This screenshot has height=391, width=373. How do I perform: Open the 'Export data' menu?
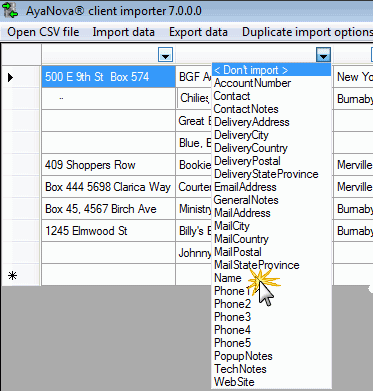point(198,32)
